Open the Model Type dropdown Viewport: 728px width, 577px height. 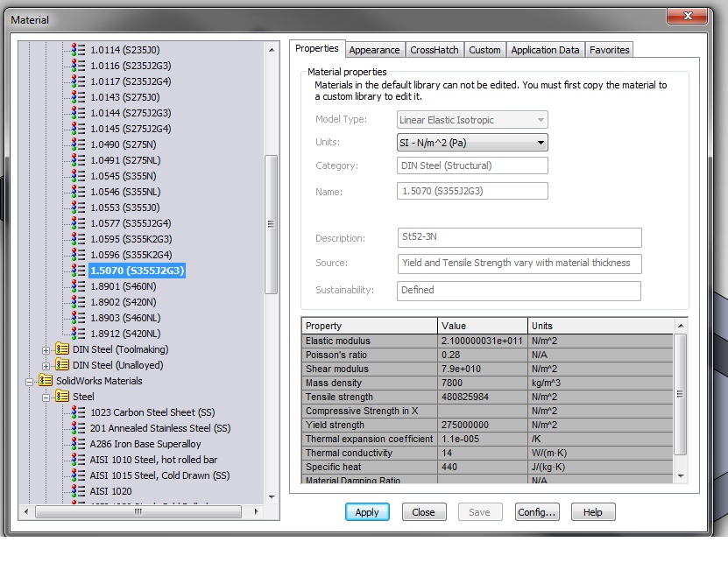(x=472, y=120)
